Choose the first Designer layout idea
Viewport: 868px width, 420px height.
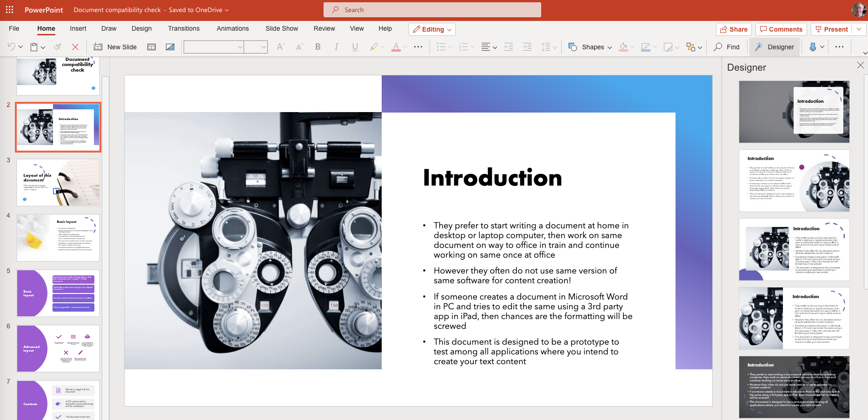click(x=794, y=112)
